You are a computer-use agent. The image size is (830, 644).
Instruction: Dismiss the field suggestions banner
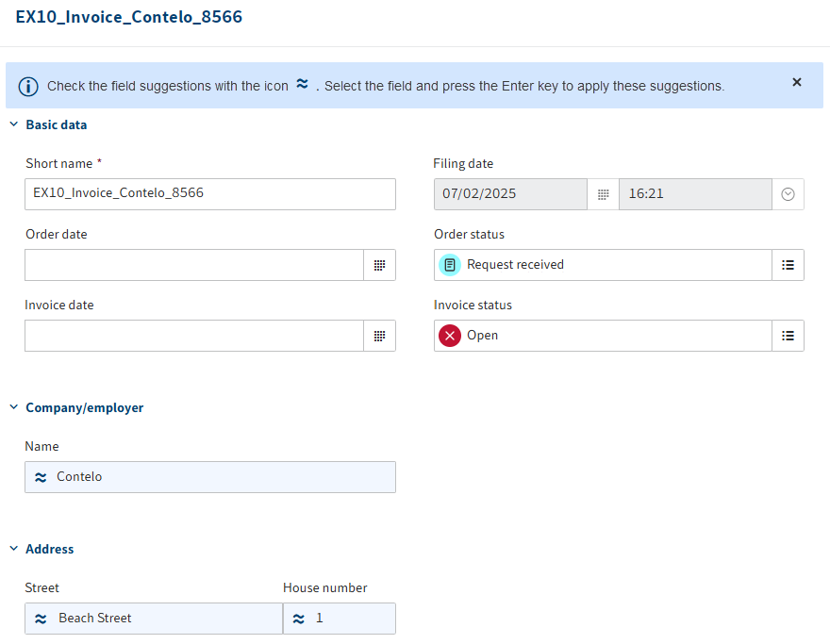point(797,82)
